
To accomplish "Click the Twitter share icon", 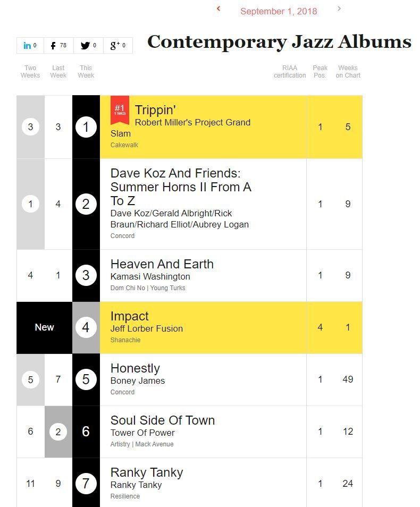I will (85, 46).
